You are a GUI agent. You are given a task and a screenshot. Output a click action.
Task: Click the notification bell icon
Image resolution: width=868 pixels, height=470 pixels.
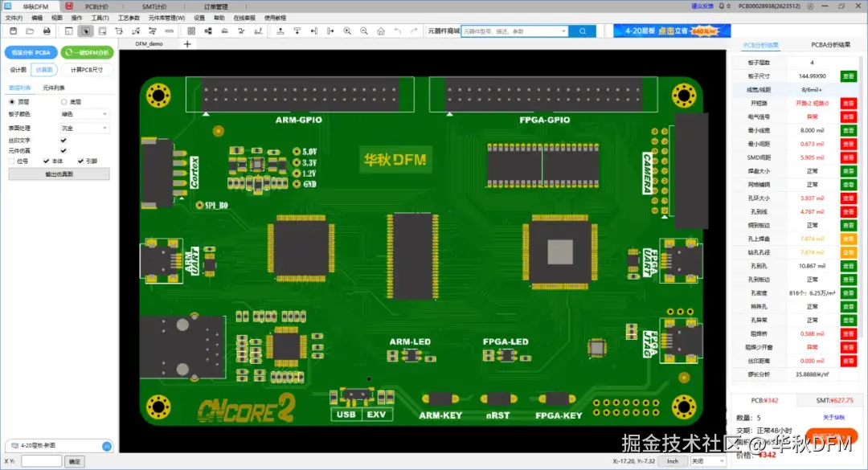coord(721,6)
